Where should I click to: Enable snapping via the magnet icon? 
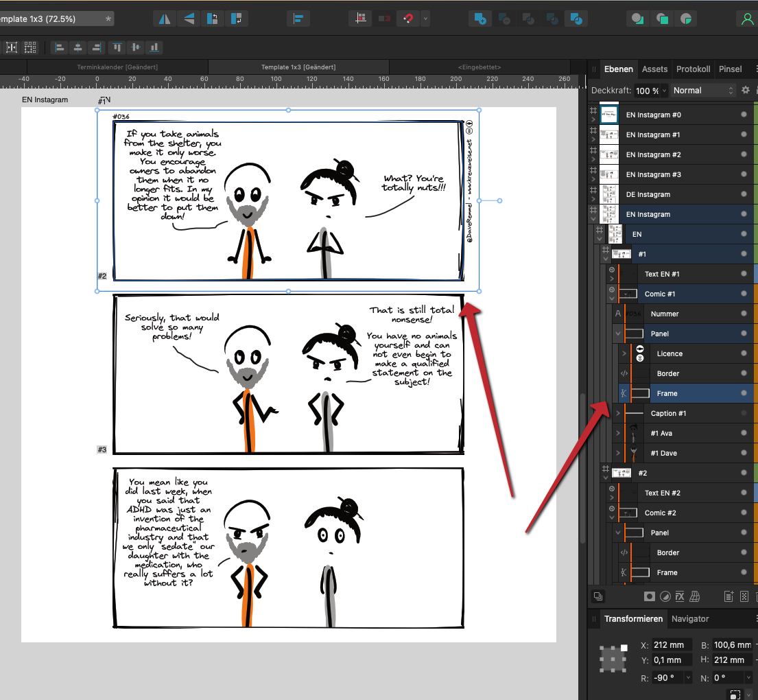[x=407, y=19]
